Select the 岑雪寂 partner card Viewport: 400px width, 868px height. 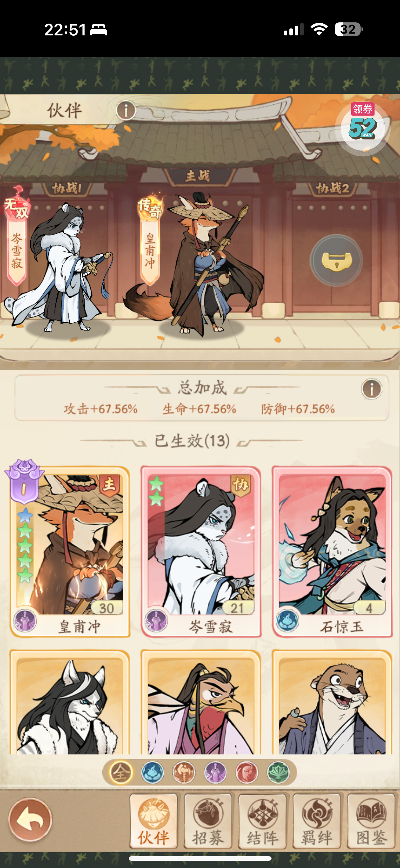[x=201, y=552]
